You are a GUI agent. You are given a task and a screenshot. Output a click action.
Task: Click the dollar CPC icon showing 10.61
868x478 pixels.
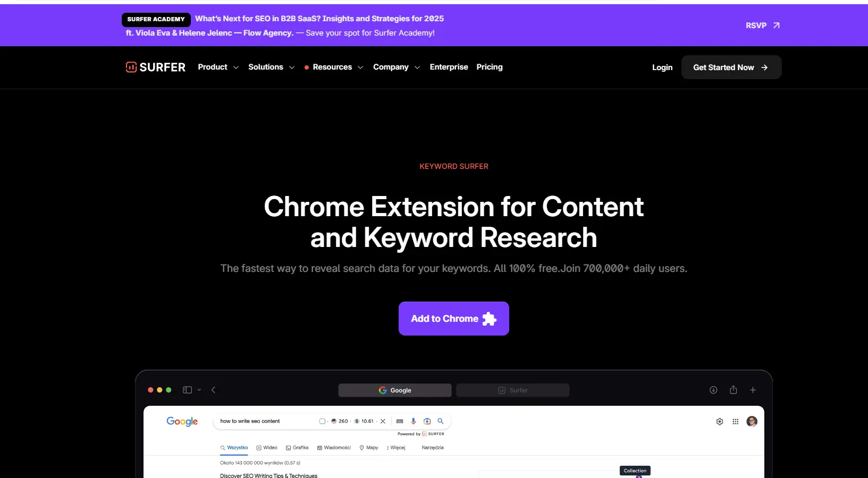click(357, 421)
